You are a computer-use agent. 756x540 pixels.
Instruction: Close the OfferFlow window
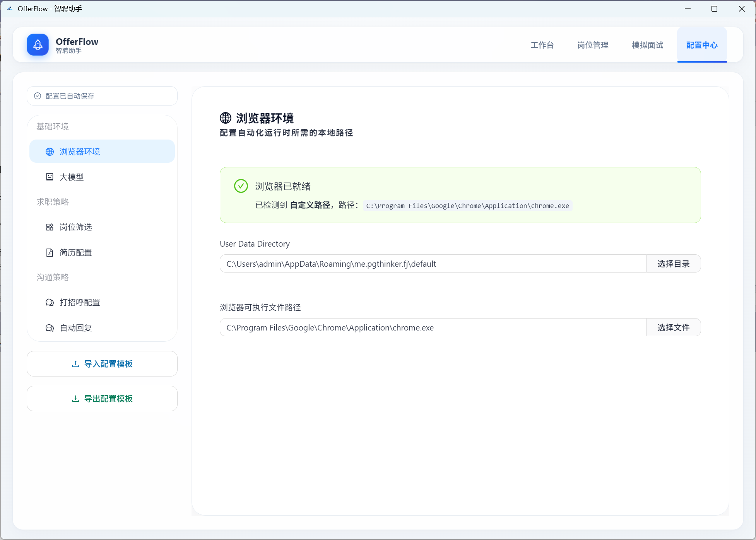click(741, 9)
